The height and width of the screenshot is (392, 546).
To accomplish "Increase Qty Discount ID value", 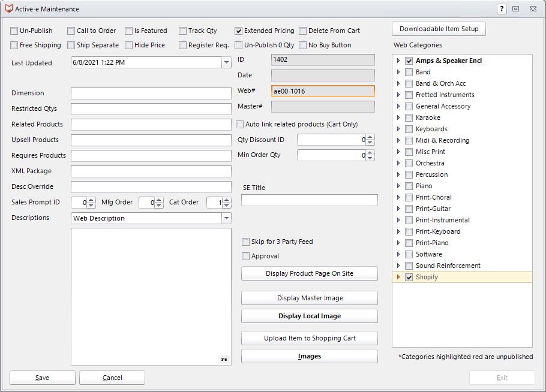I will pyautogui.click(x=371, y=137).
